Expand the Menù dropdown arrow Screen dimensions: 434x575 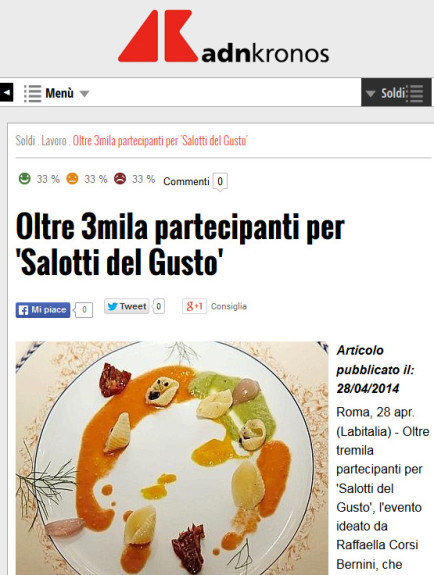click(85, 94)
